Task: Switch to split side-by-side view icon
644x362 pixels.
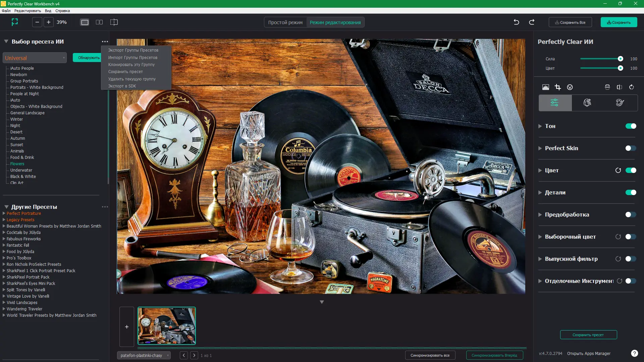Action: [x=99, y=22]
